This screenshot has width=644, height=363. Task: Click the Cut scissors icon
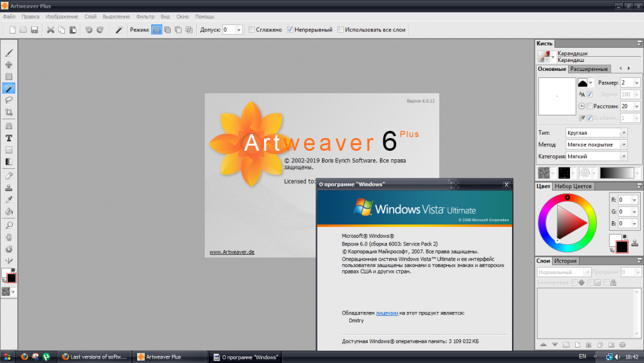(50, 30)
